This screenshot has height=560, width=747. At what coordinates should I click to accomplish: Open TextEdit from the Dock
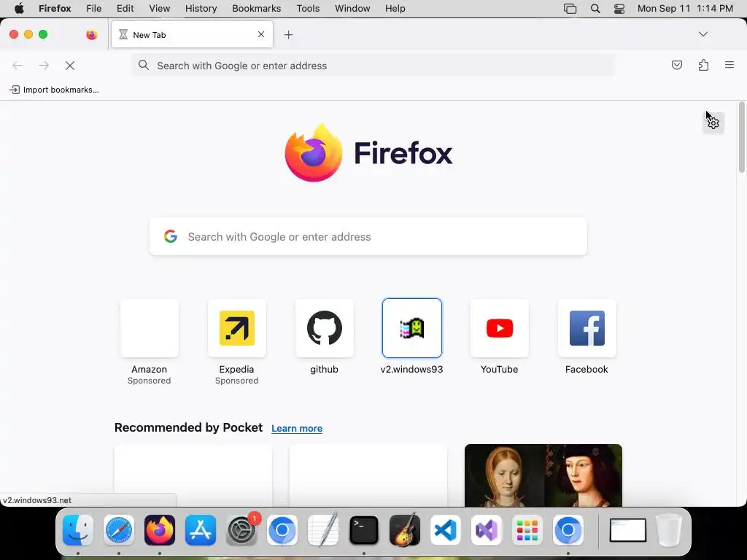pyautogui.click(x=323, y=530)
